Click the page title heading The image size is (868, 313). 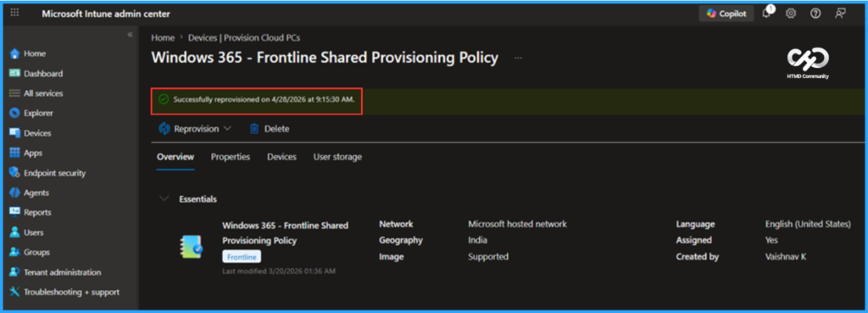325,58
